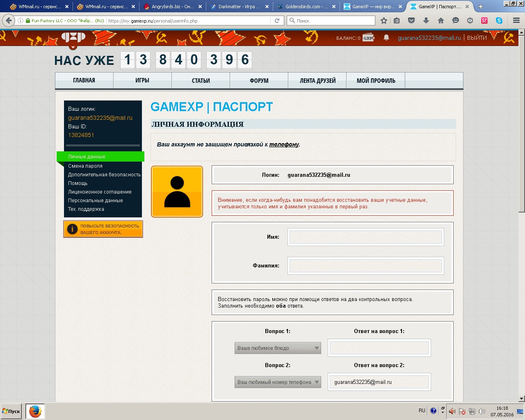Open the bookmarks list icon
Viewport: 525px width, 420px height.
pyautogui.click(x=397, y=21)
